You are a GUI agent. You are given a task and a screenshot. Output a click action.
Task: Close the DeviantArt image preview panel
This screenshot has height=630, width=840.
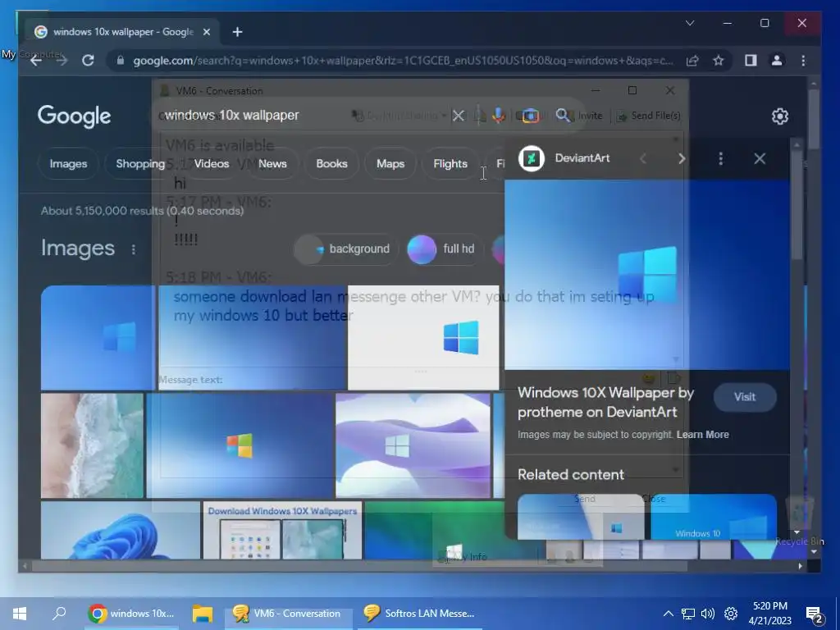pyautogui.click(x=760, y=158)
